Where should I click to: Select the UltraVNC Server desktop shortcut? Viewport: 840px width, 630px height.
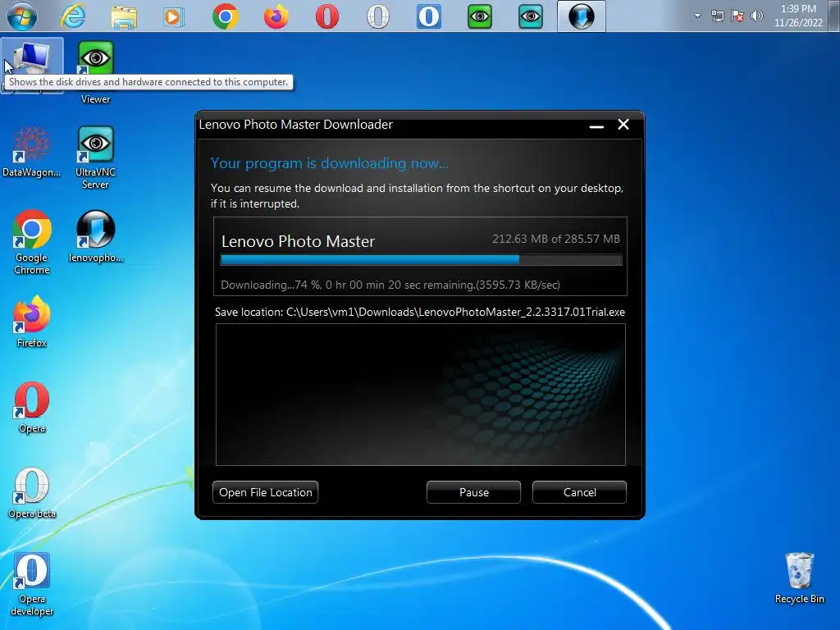point(95,157)
